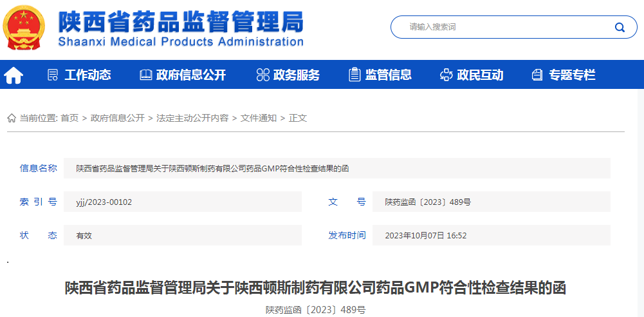
Task: Click the search magnifier icon
Action: point(620,27)
